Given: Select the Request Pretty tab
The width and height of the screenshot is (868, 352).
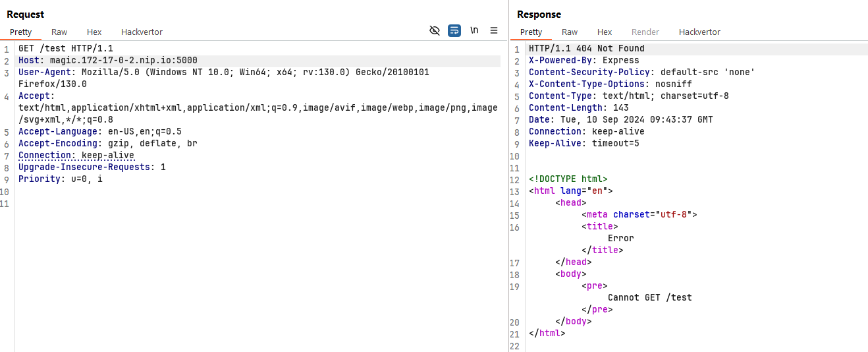Looking at the screenshot, I should pyautogui.click(x=21, y=32).
